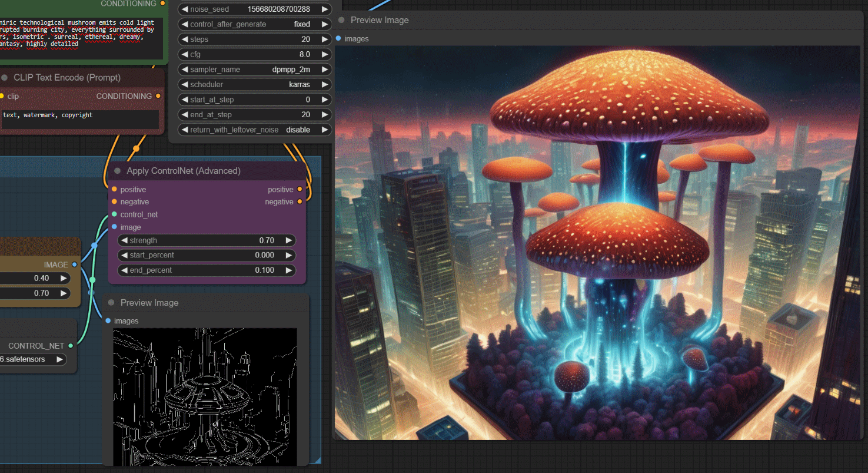Viewport: 868px width, 473px height.
Task: Open the sampler_name dropdown showing dpmpp_2m
Action: [254, 70]
